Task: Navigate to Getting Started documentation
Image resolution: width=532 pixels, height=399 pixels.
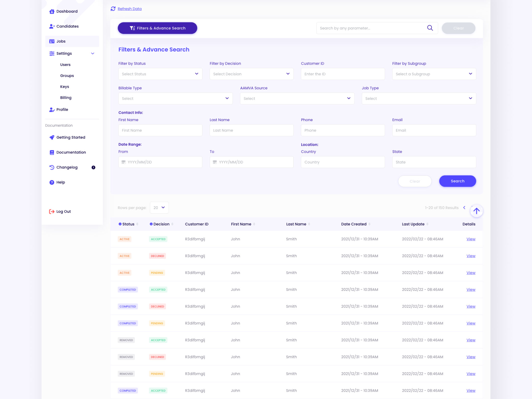Action: pos(71,137)
